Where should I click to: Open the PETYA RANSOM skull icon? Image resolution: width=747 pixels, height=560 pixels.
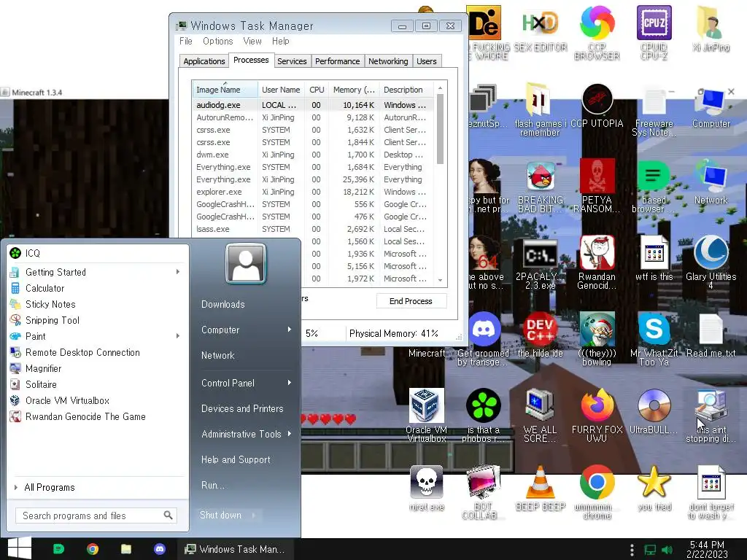point(597,186)
